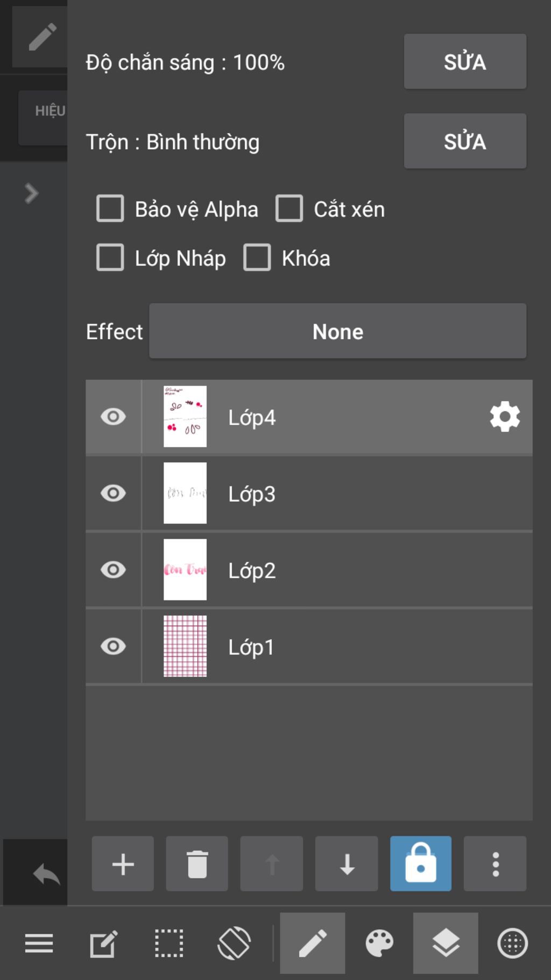551x980 pixels.
Task: Check the Cắt xén option
Action: (x=289, y=208)
